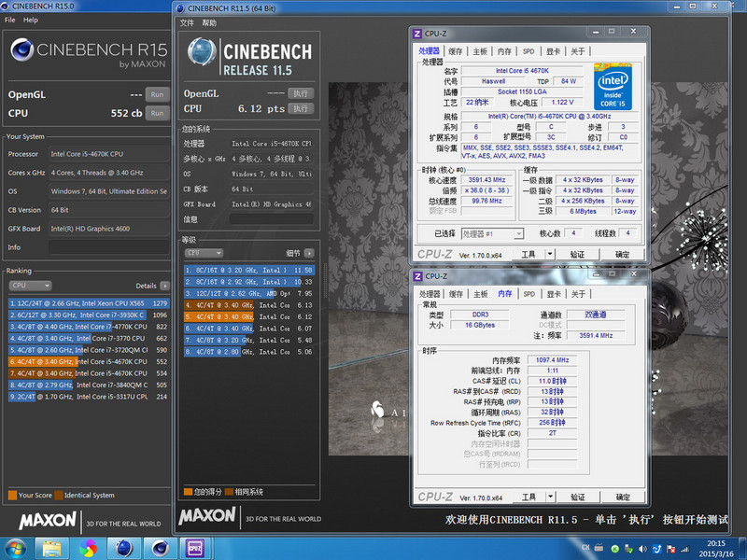The image size is (747, 560).
Task: Open the 帮助 menu in Cinebench R11.5
Action: pos(208,22)
